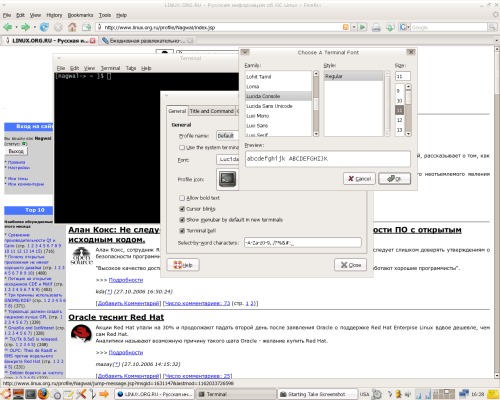The height and width of the screenshot is (400, 500).
Task: Click Close in the profile editor
Action: [x=350, y=265]
